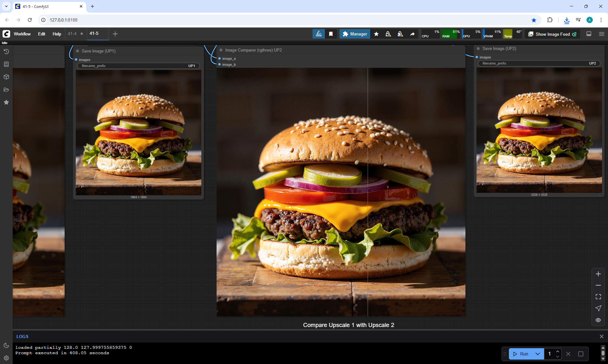Toggle dark theme moon icon

(6, 345)
